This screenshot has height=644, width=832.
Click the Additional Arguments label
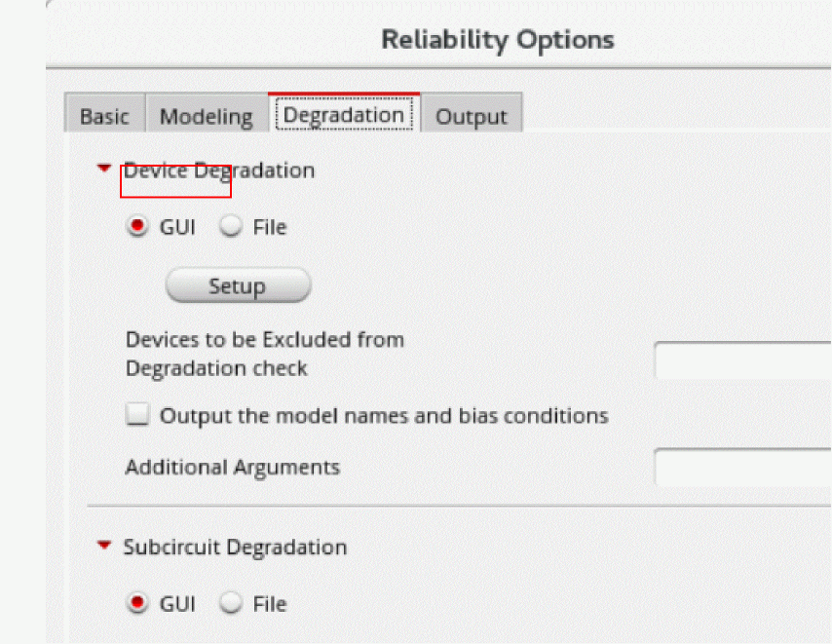[233, 468]
